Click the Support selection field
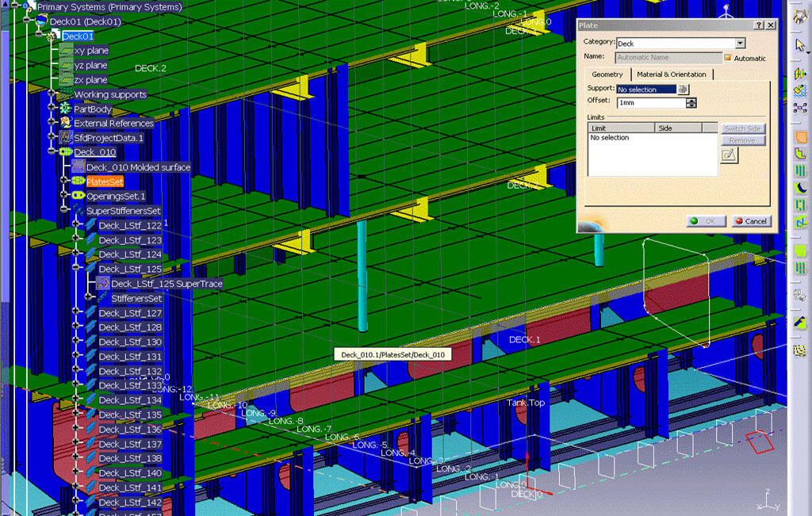 pos(646,89)
